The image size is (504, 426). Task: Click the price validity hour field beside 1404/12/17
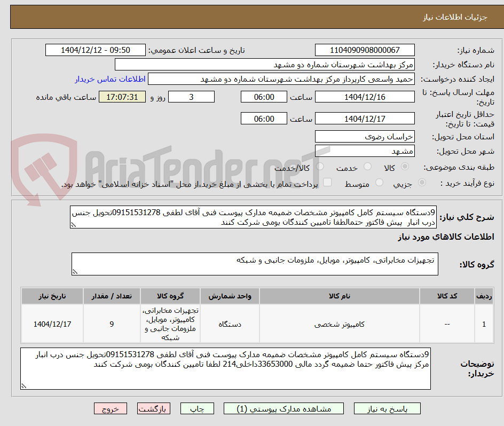[x=264, y=119]
